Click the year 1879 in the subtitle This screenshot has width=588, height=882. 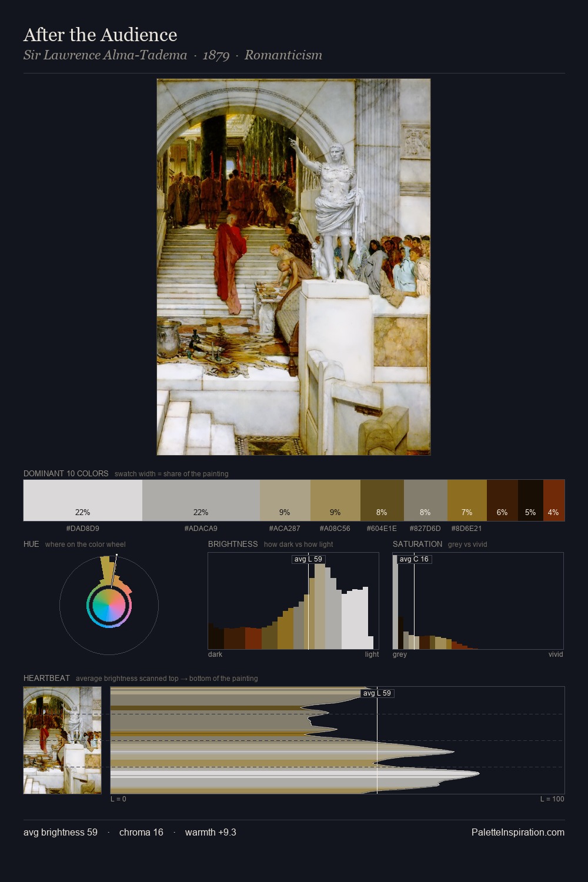click(x=216, y=55)
